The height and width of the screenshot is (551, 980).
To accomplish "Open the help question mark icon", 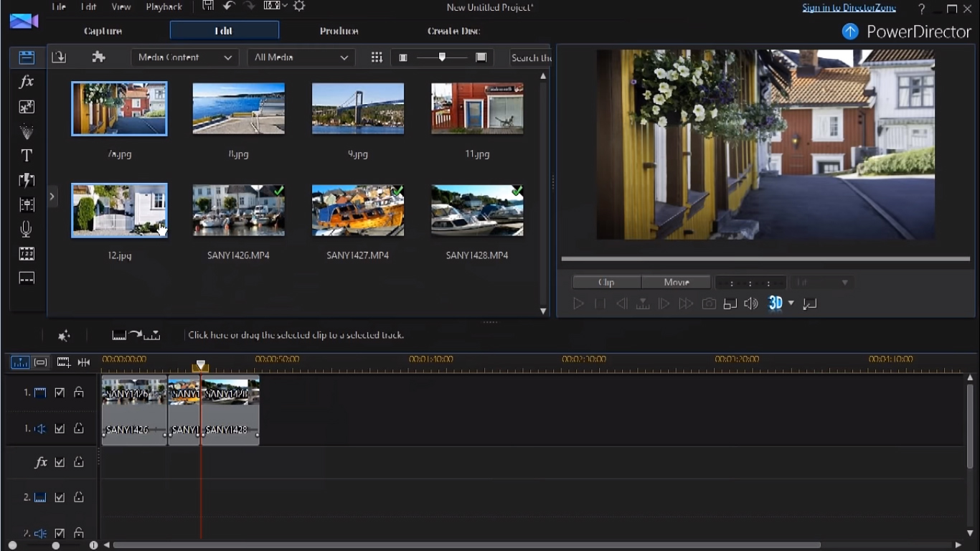I will [922, 9].
